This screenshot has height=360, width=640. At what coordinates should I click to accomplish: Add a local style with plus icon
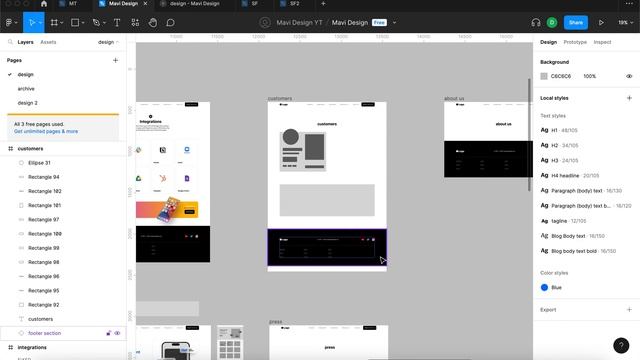tap(629, 98)
